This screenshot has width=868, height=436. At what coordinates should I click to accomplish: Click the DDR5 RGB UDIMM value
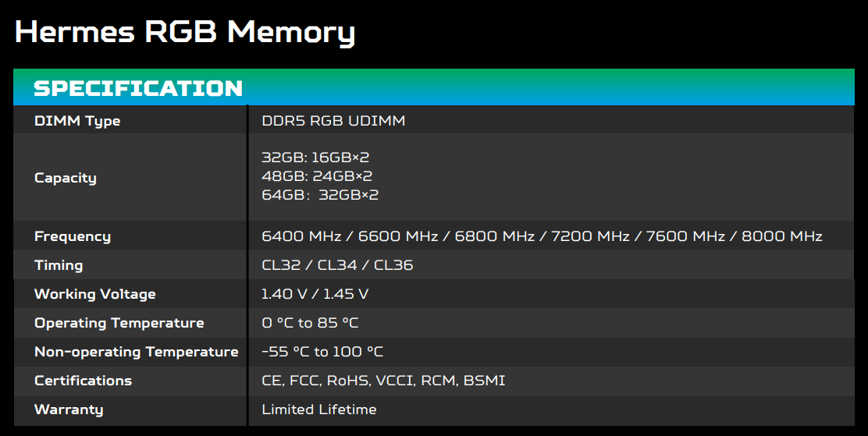tap(333, 121)
